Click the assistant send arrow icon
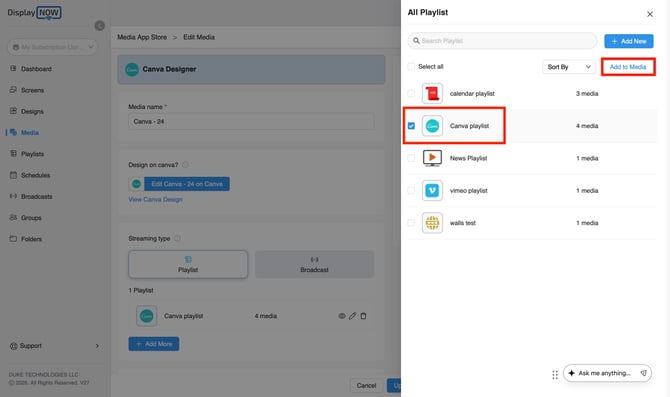Image resolution: width=670 pixels, height=397 pixels. point(643,373)
